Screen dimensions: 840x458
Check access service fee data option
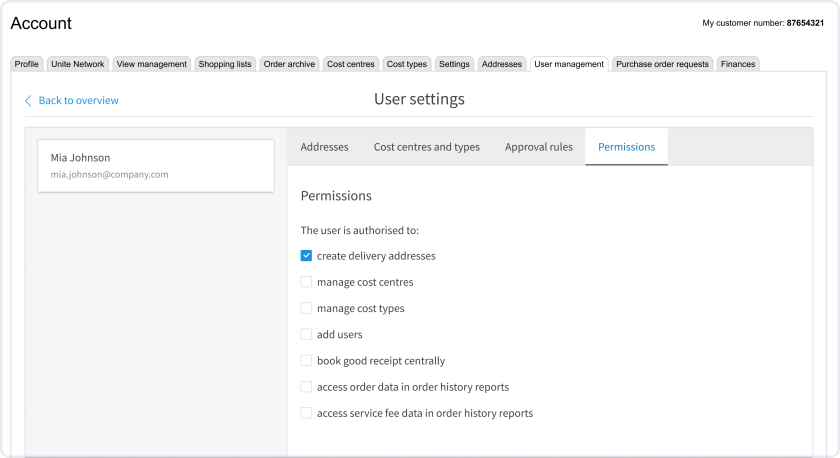pyautogui.click(x=306, y=413)
